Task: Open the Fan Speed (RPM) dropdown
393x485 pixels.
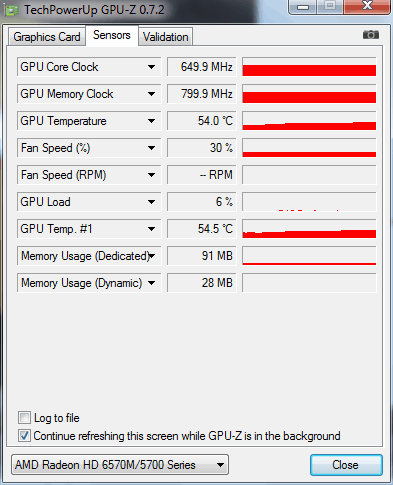Action: pos(151,175)
